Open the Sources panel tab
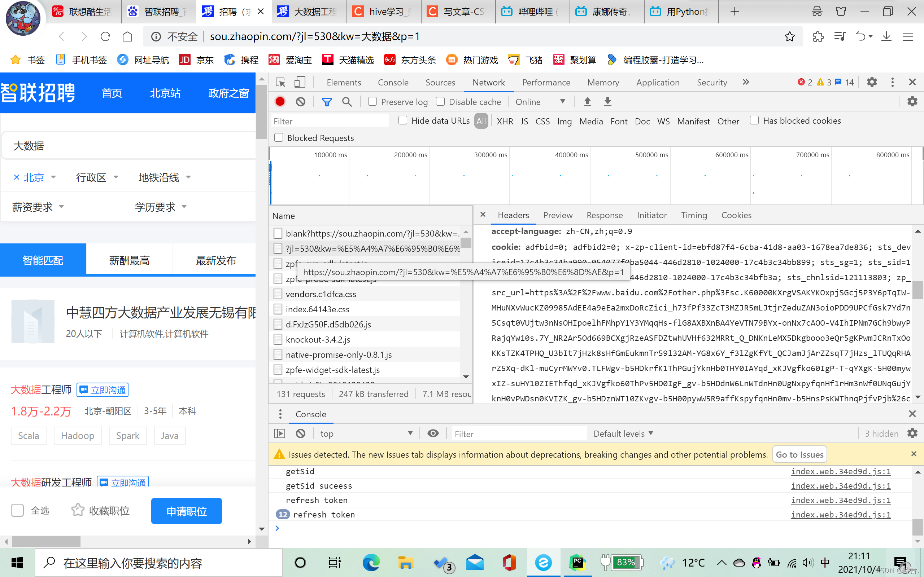The height and width of the screenshot is (577, 924). [440, 83]
